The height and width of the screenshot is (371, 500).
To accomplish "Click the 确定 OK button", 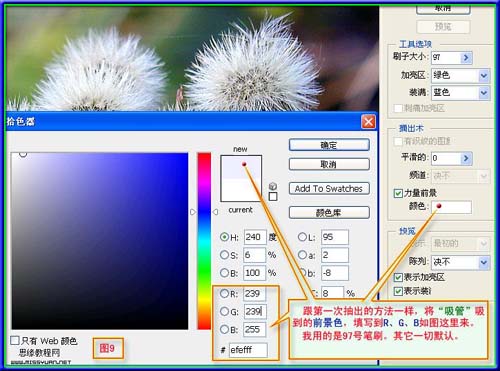I will (x=329, y=145).
